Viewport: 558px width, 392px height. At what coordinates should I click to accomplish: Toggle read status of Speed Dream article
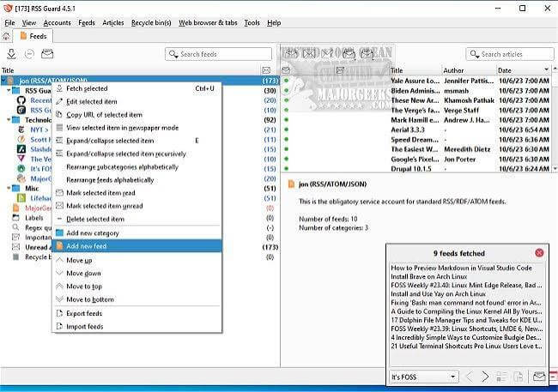286,140
